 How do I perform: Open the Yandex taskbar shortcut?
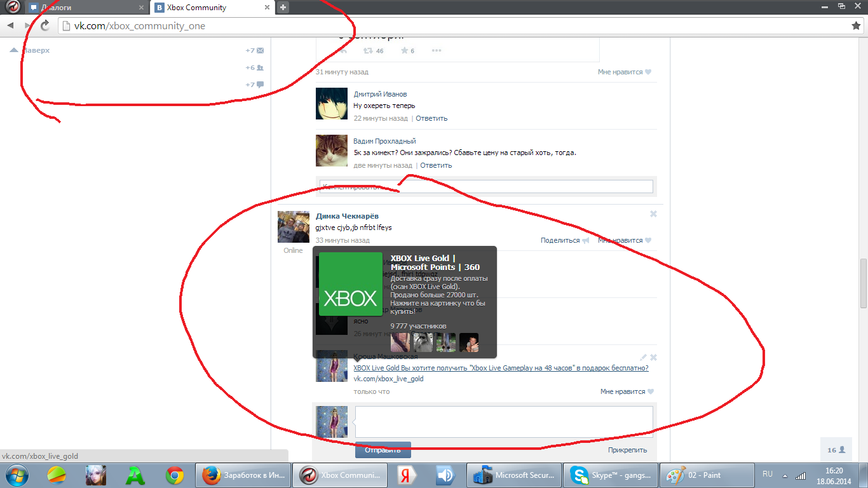coord(406,475)
